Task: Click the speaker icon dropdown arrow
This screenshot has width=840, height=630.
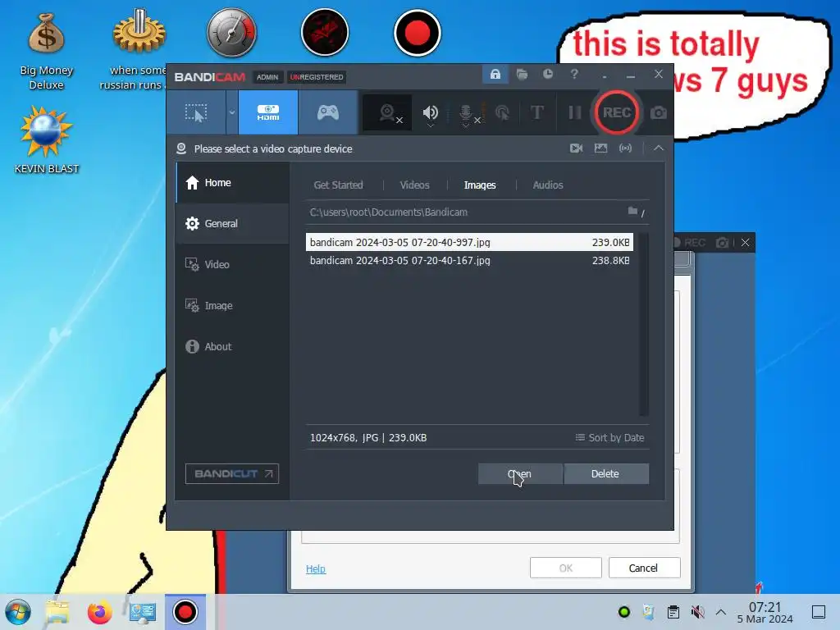Action: (430, 126)
